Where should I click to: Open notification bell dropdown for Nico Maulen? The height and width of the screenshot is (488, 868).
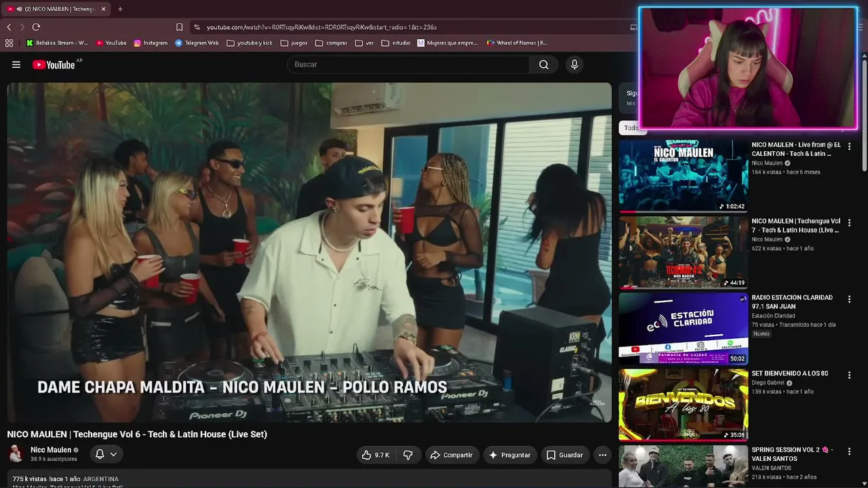tap(106, 454)
